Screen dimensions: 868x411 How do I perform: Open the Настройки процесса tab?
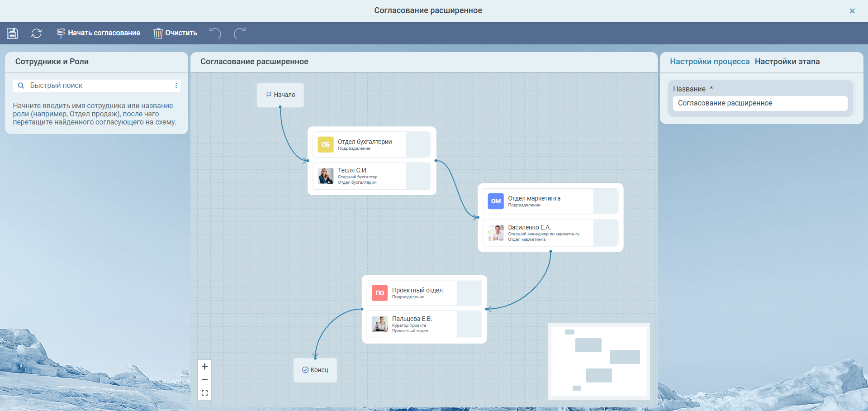[709, 62]
